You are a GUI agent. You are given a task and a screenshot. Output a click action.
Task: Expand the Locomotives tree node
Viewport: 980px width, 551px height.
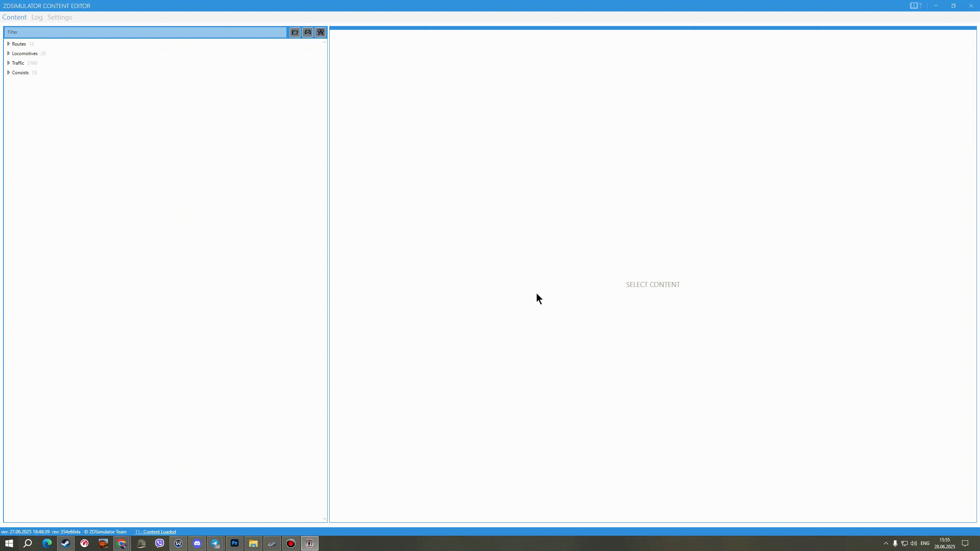point(8,53)
